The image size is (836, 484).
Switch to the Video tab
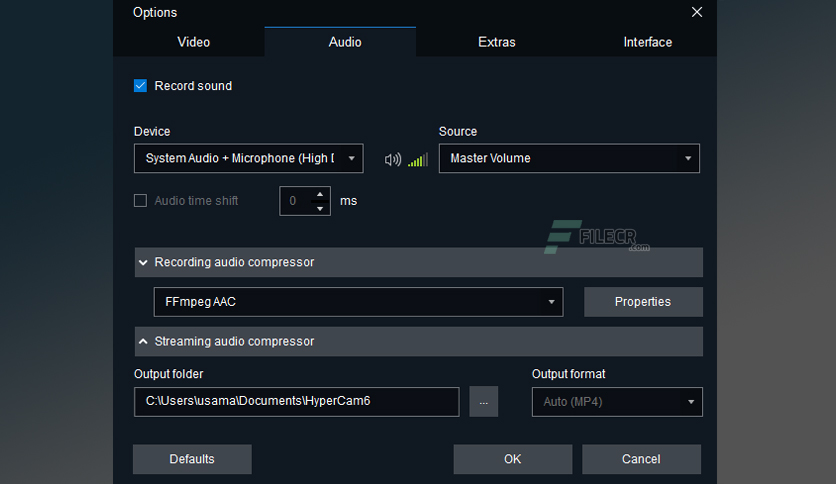click(x=194, y=42)
